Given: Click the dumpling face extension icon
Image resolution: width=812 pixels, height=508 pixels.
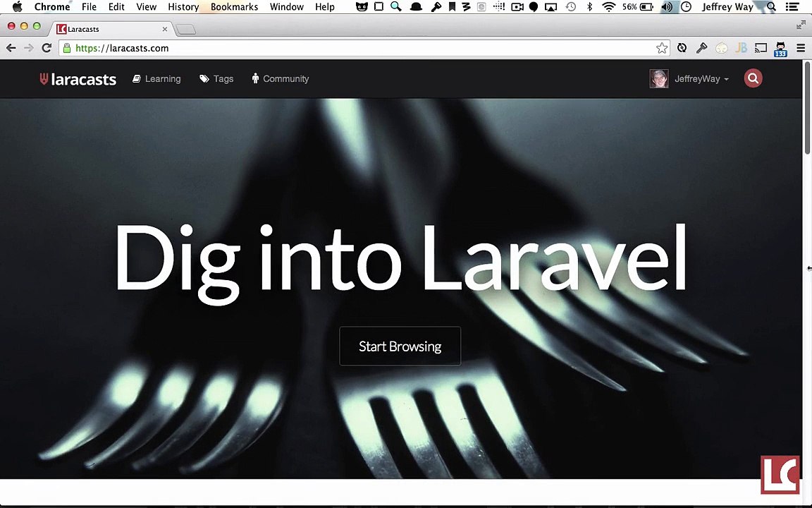Looking at the screenshot, I should coord(721,48).
